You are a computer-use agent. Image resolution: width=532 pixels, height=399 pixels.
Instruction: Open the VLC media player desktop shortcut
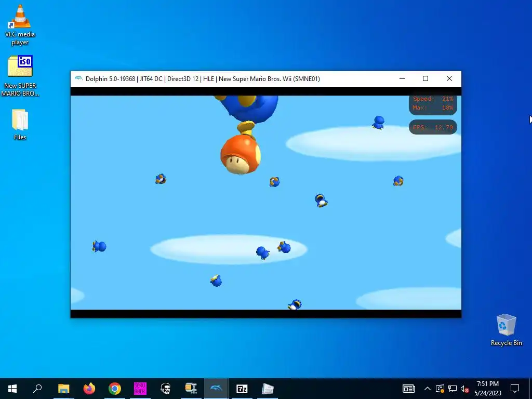tap(20, 24)
